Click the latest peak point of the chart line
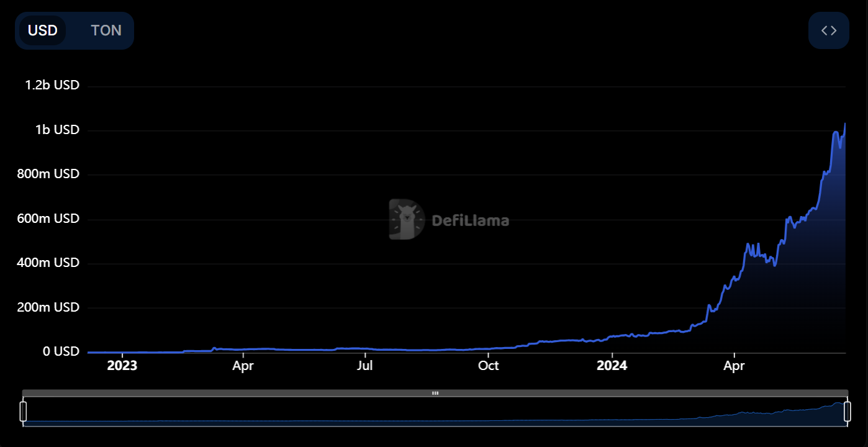Viewport: 868px width, 447px height. pos(845,124)
